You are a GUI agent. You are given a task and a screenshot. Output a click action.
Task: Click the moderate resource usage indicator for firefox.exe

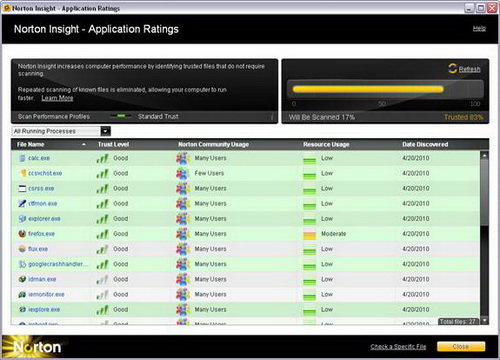tap(309, 235)
